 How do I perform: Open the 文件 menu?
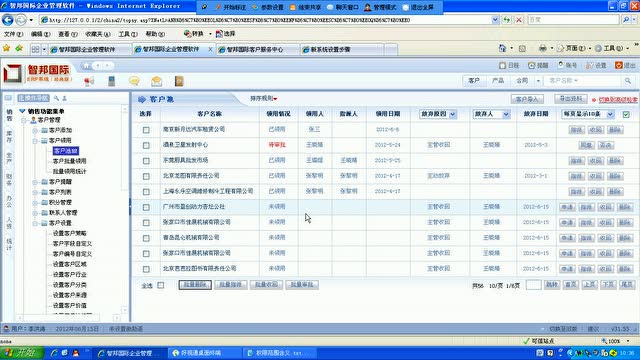click(x=13, y=34)
